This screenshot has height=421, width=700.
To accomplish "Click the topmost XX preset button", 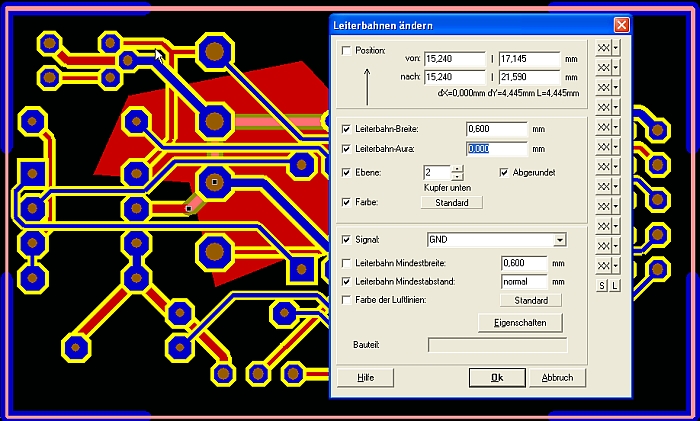I will pos(602,48).
